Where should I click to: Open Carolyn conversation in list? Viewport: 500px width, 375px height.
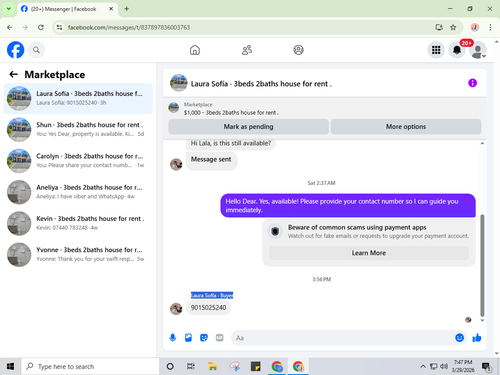(78, 161)
